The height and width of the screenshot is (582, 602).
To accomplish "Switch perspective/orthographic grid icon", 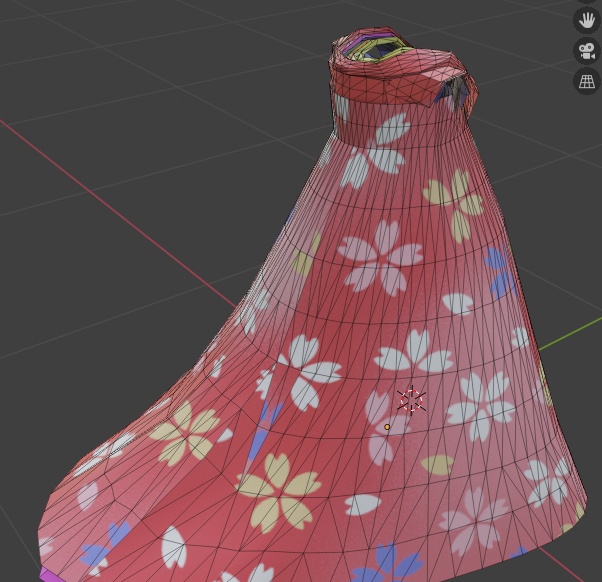I will pyautogui.click(x=587, y=81).
